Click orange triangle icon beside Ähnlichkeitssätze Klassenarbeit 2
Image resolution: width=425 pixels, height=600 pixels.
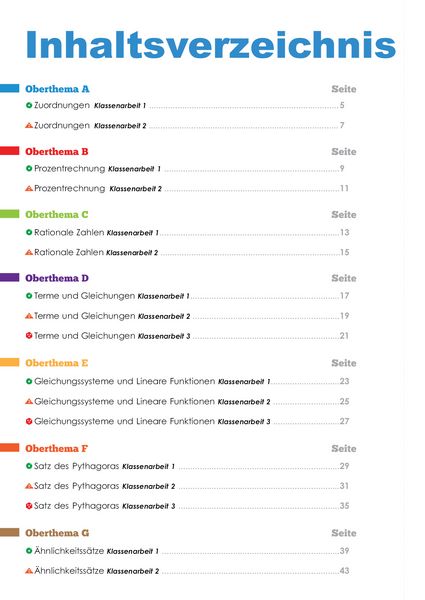click(x=29, y=571)
